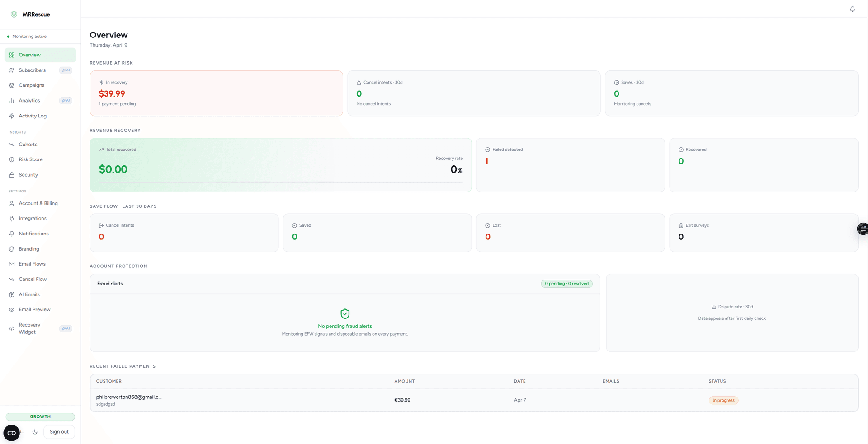Click the Branding palette icon
This screenshot has width=868, height=444.
point(12,249)
